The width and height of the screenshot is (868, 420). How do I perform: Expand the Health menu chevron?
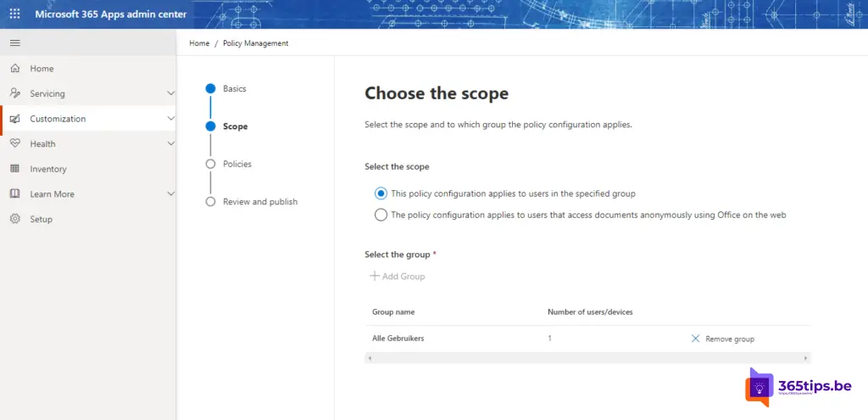(170, 143)
